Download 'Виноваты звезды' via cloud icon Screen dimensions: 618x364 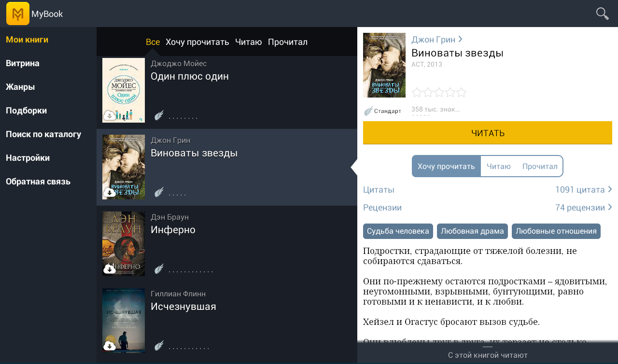point(110,193)
